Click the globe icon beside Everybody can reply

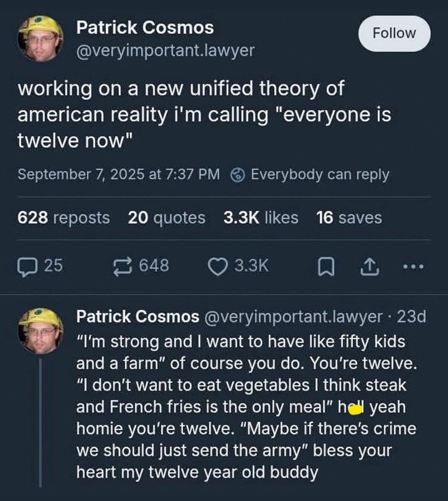point(237,175)
